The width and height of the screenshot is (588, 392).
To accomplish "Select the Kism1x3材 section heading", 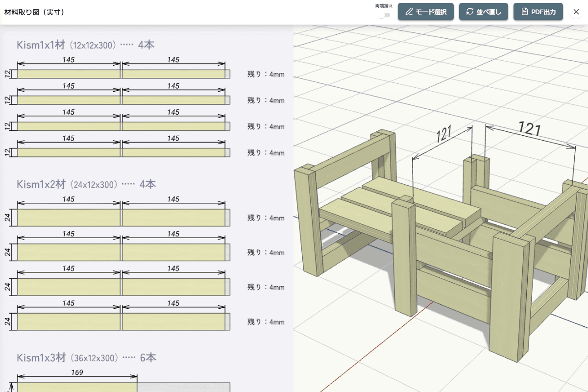I will pos(41,358).
